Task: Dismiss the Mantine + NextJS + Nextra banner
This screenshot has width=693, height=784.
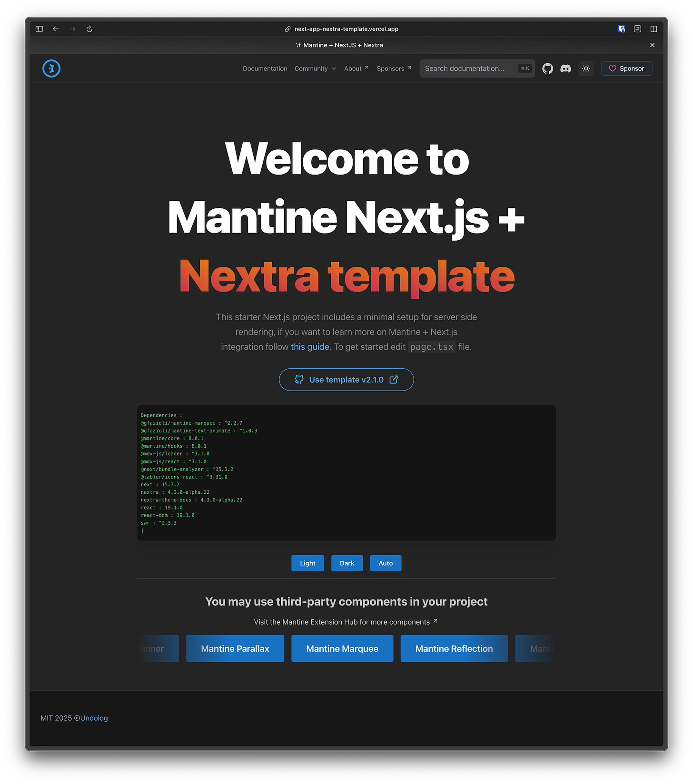Action: coord(652,45)
